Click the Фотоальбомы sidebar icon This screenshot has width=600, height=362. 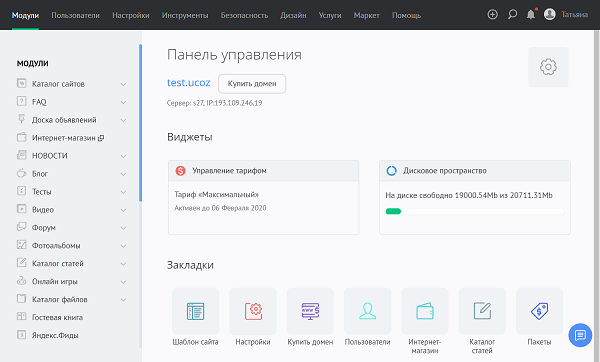(x=22, y=245)
